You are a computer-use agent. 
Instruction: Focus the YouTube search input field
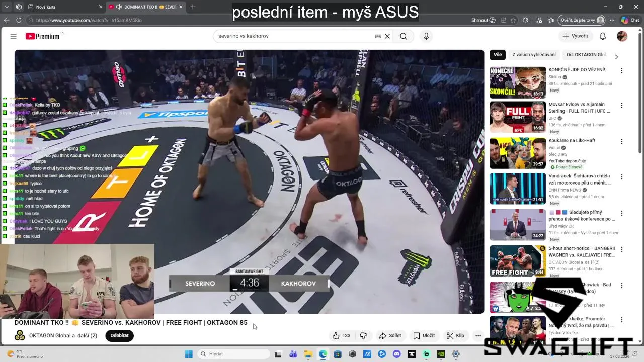pos(294,36)
